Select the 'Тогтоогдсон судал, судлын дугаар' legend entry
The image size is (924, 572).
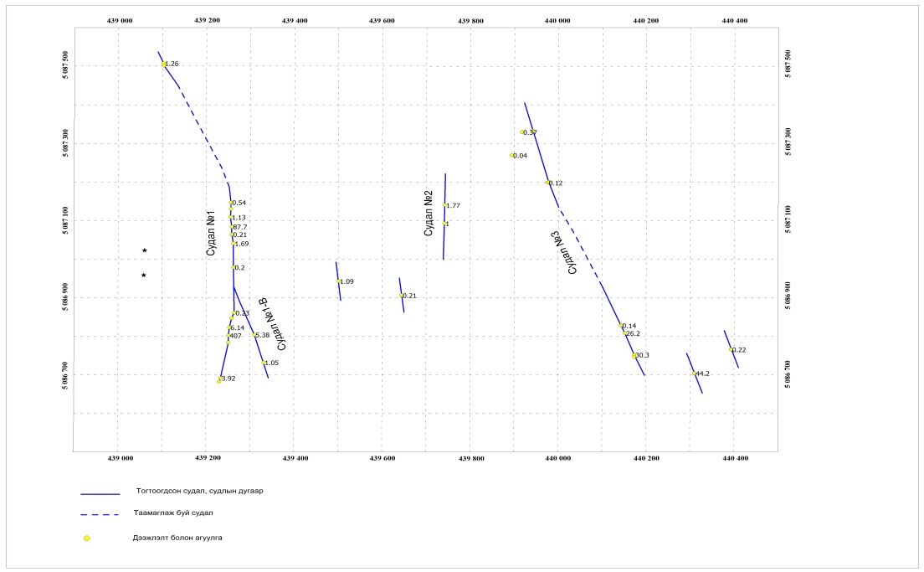tap(199, 491)
